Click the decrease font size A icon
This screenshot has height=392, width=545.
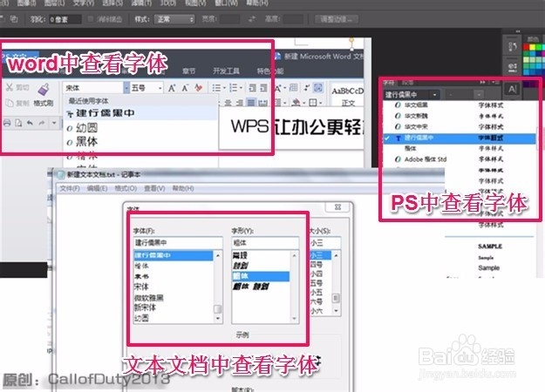click(185, 88)
